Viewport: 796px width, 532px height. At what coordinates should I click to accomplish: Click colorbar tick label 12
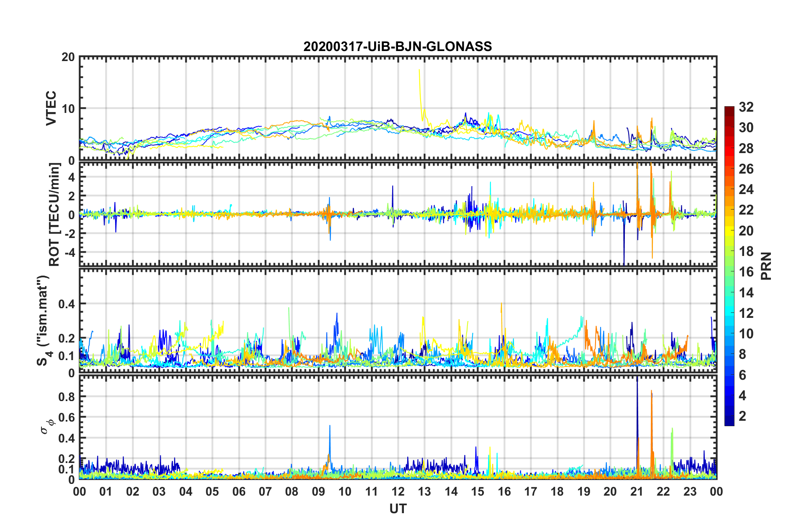coord(746,313)
